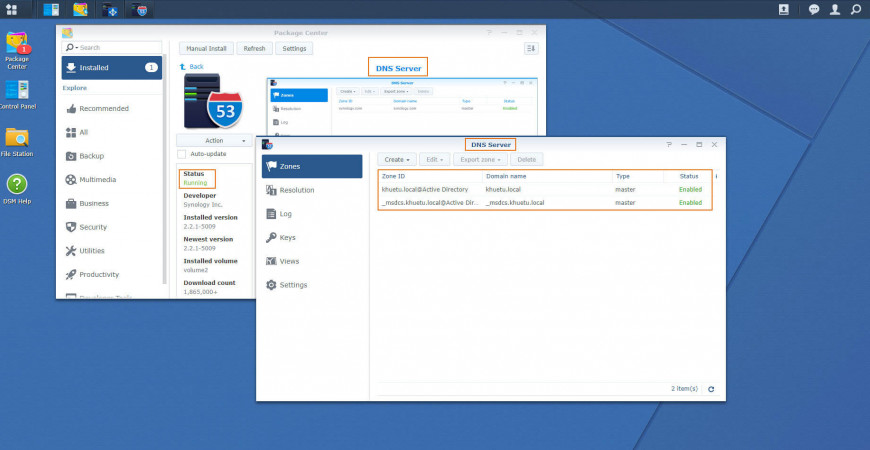
Task: Open the Productivity category
Action: [x=112, y=275]
